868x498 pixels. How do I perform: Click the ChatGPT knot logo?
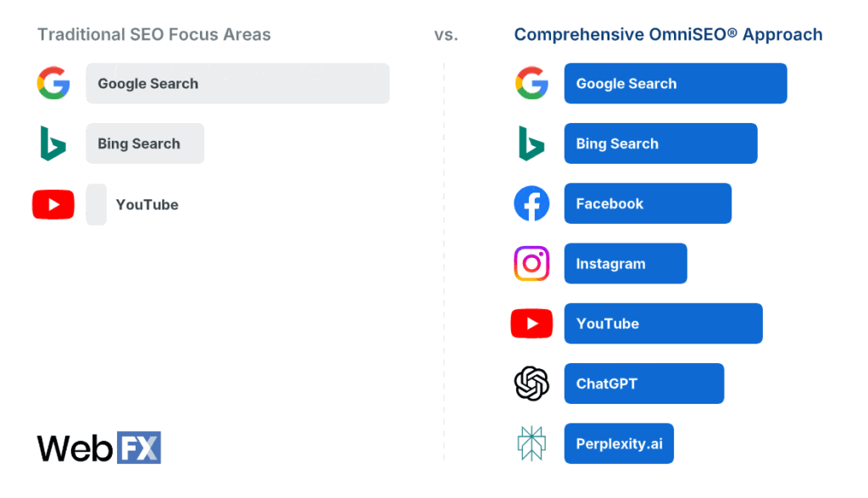pyautogui.click(x=531, y=383)
